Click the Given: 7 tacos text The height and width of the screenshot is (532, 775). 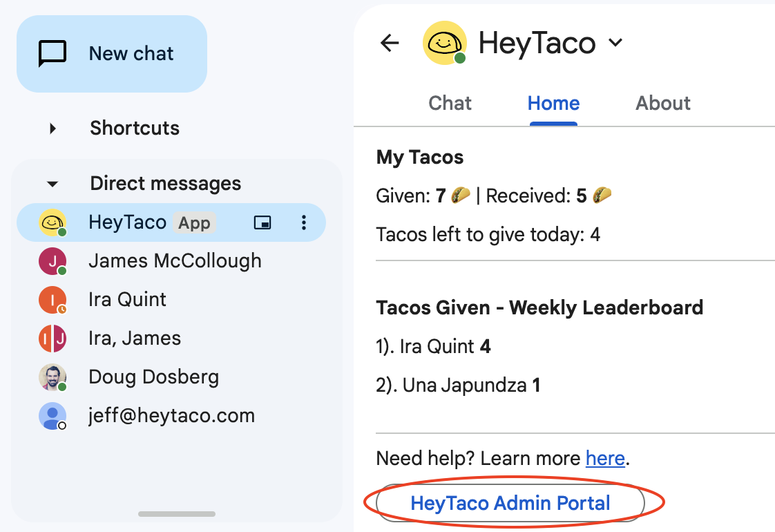pos(423,196)
